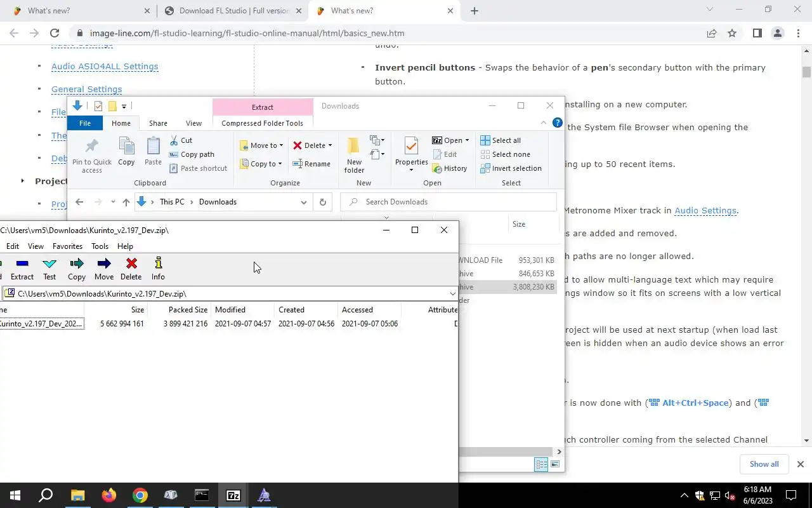Open the Move to dropdown in Explorer
Image resolution: width=812 pixels, height=508 pixels.
click(261, 145)
